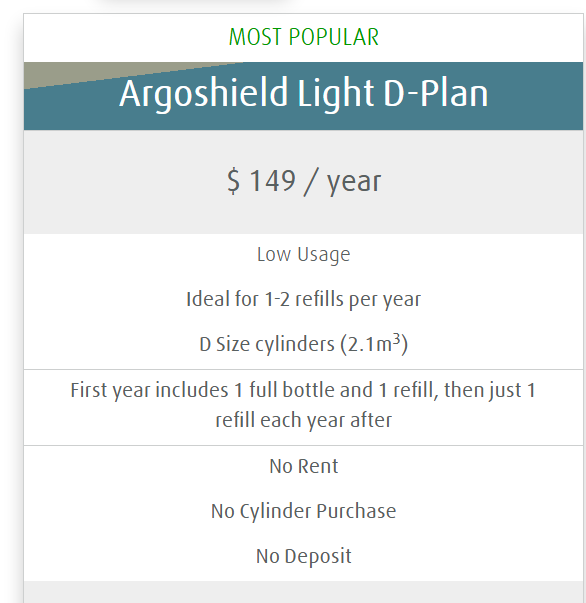Click the word POPULAR in green
Image resolution: width=586 pixels, height=603 pixels.
click(x=333, y=37)
